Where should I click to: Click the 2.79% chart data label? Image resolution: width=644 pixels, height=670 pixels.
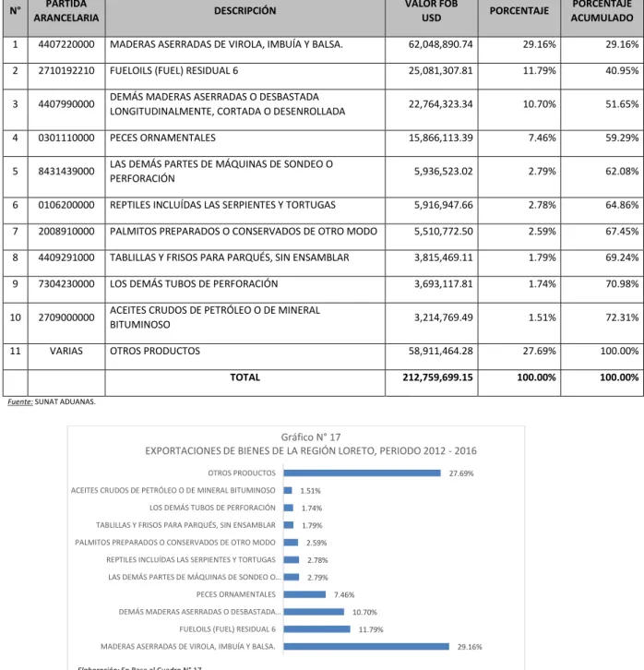click(x=317, y=578)
